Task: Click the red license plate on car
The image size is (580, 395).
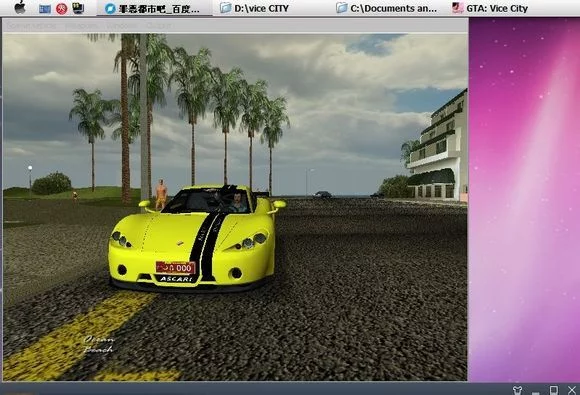Action: pos(175,267)
